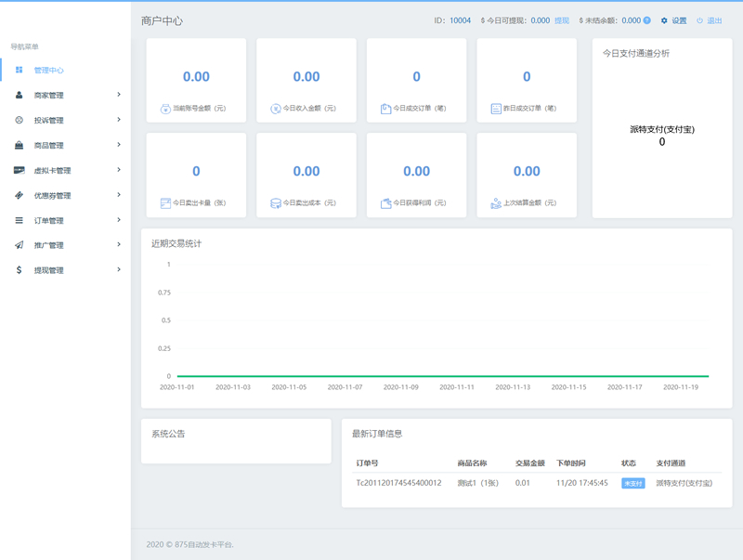The image size is (743, 560).
Task: Click the 管理中心 dashboard grid icon
Action: (20, 71)
